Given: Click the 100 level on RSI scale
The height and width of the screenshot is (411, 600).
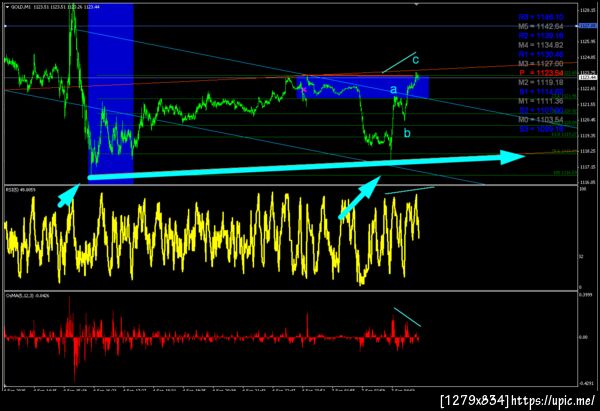Looking at the screenshot, I should 582,189.
